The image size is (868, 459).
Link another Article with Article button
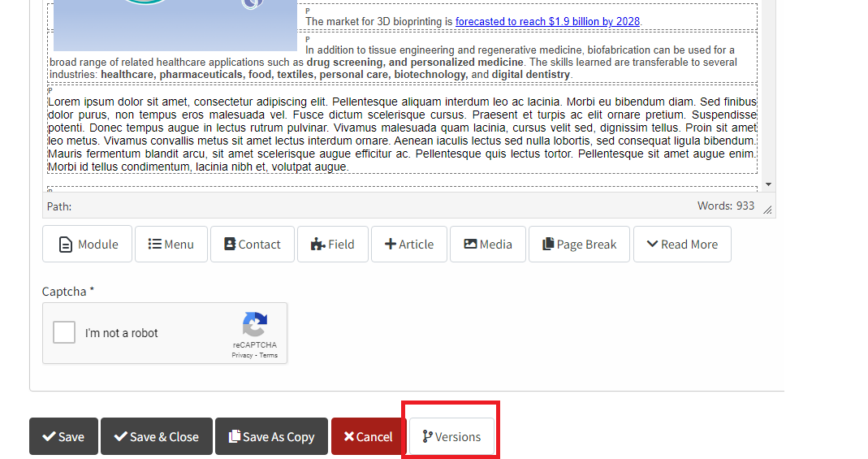[x=409, y=245]
